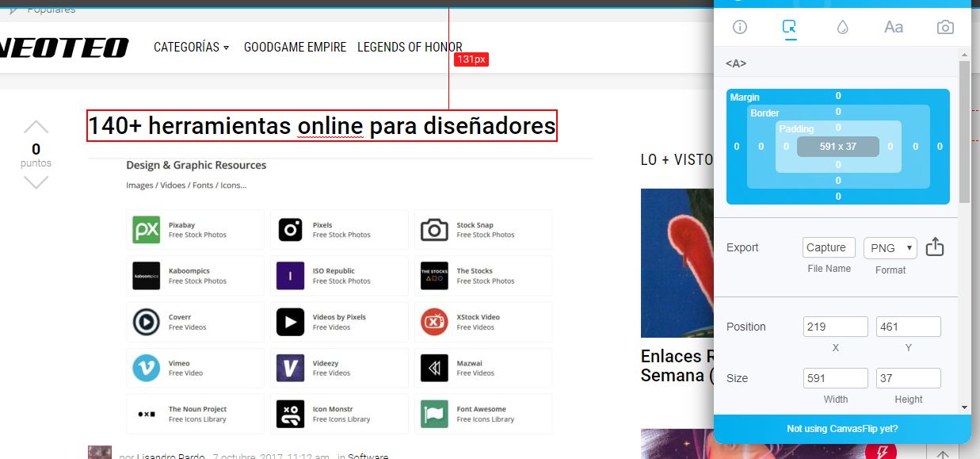
Task: Click the 'Design & Graphic Resources' image title
Action: click(196, 165)
